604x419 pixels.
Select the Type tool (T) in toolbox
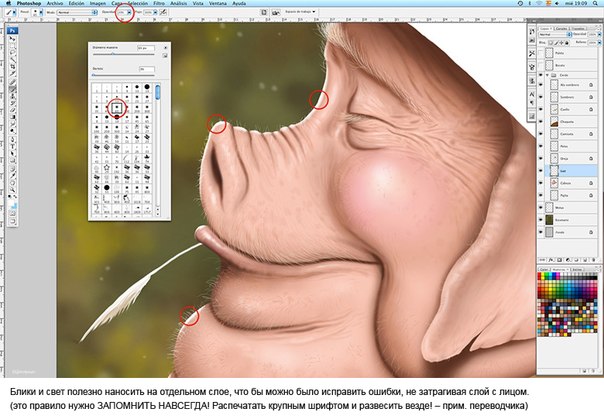[x=13, y=147]
